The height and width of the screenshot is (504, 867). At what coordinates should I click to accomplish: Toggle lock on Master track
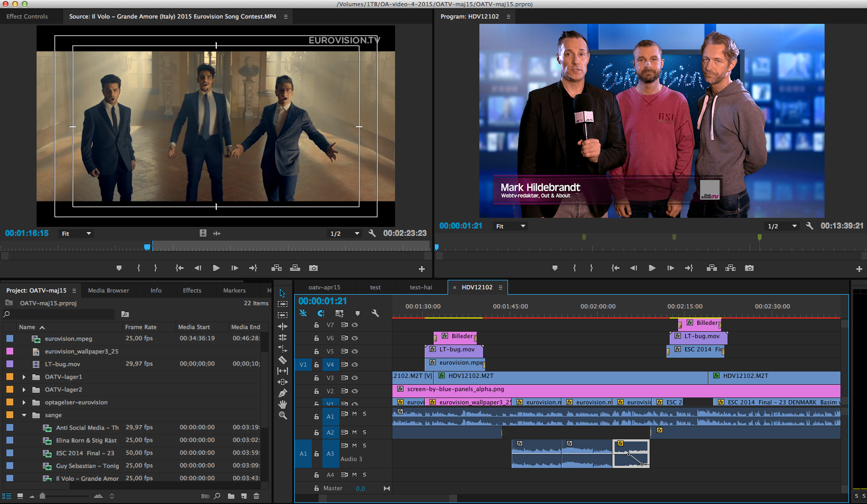click(317, 488)
